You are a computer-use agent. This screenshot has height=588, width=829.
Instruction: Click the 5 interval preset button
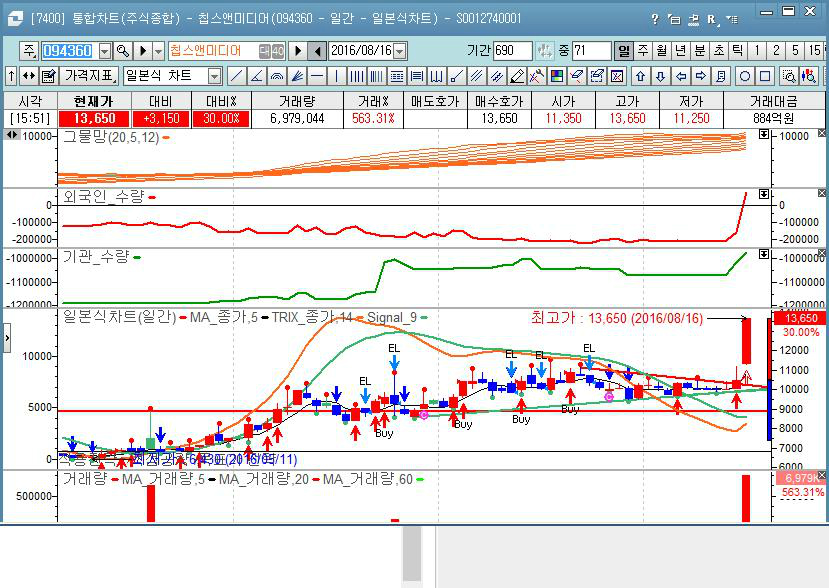pos(795,51)
